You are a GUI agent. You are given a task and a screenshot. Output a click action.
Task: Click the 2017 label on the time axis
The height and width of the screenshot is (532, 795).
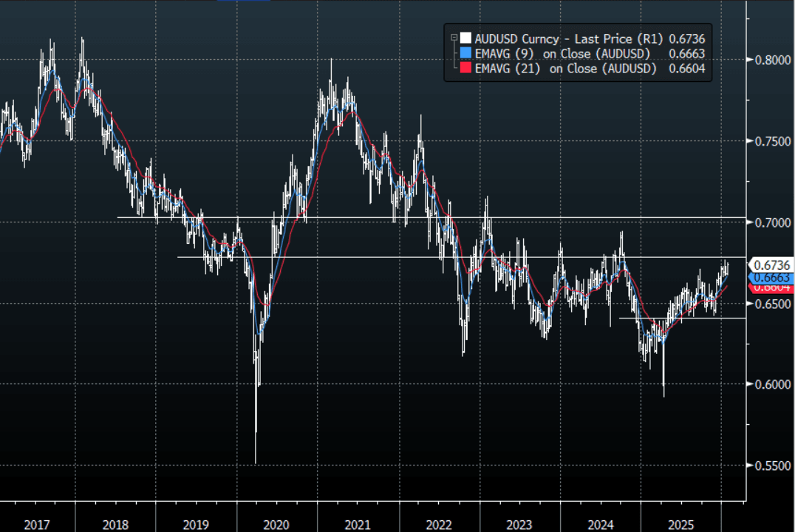tap(37, 525)
